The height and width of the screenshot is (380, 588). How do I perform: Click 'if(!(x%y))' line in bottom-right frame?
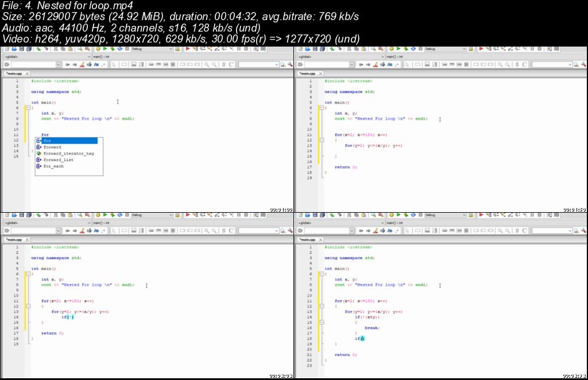point(367,317)
